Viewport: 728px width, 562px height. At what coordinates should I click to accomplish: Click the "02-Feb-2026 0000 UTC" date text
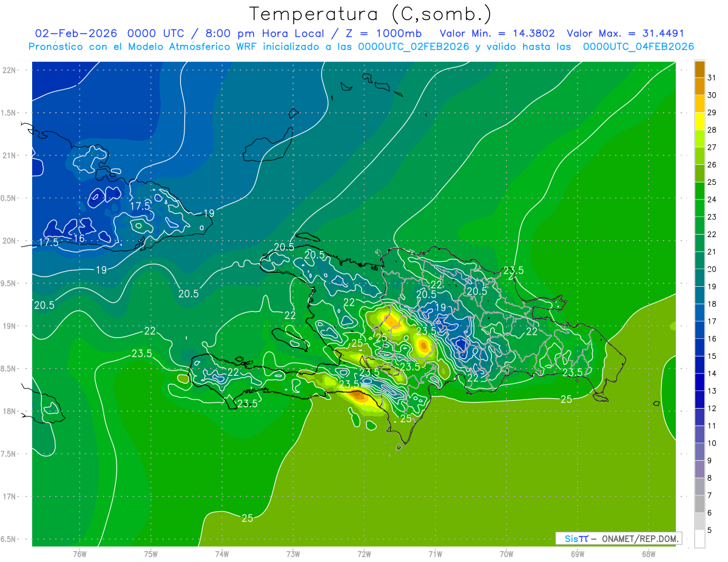click(x=111, y=33)
